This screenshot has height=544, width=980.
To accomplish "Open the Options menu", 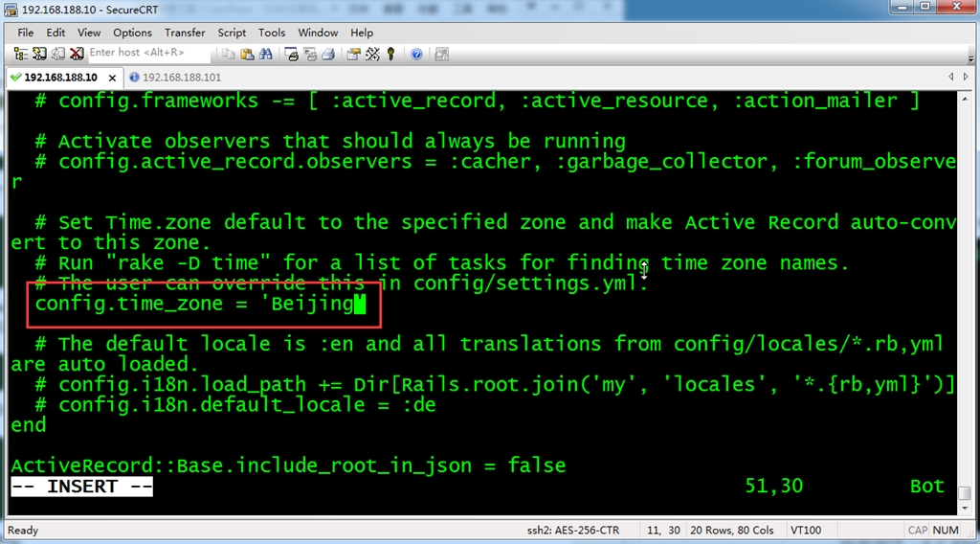I will 132,33.
